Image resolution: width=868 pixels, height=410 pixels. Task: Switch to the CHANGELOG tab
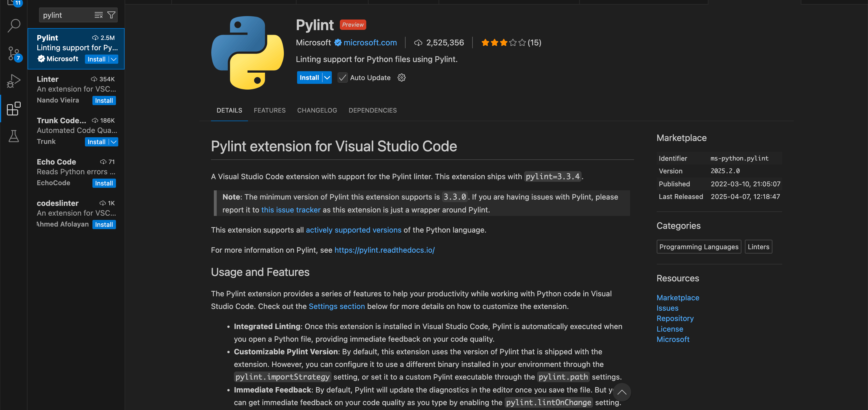tap(317, 110)
